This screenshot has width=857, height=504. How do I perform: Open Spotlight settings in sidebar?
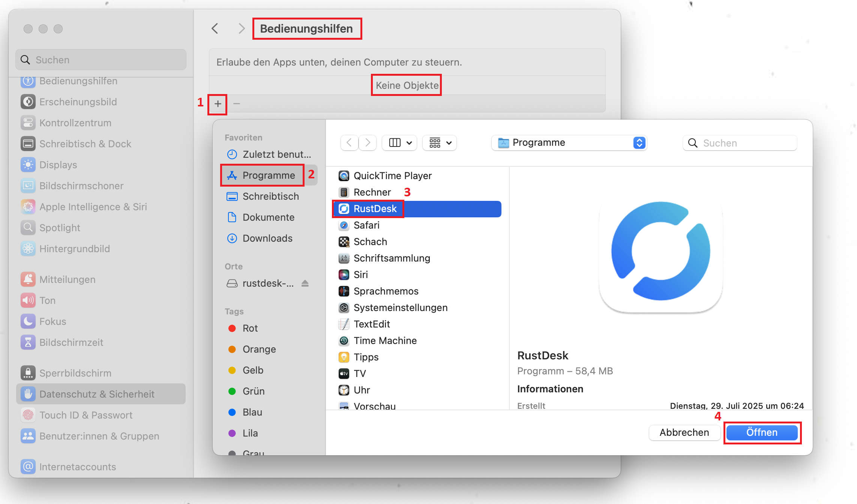pyautogui.click(x=60, y=228)
